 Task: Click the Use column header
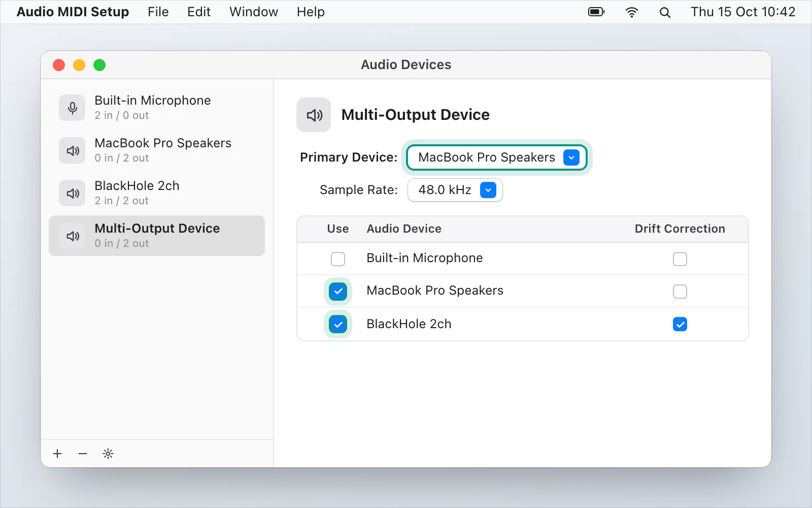[x=338, y=229]
